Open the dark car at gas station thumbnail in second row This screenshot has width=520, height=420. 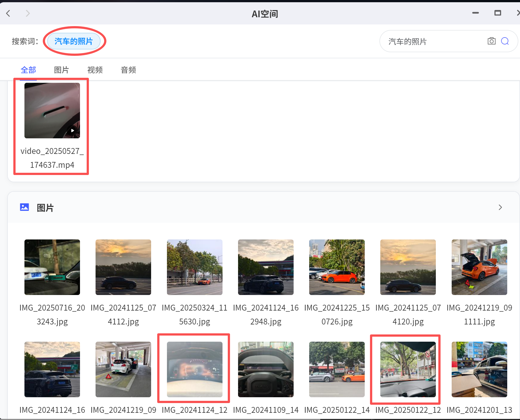tap(52, 369)
